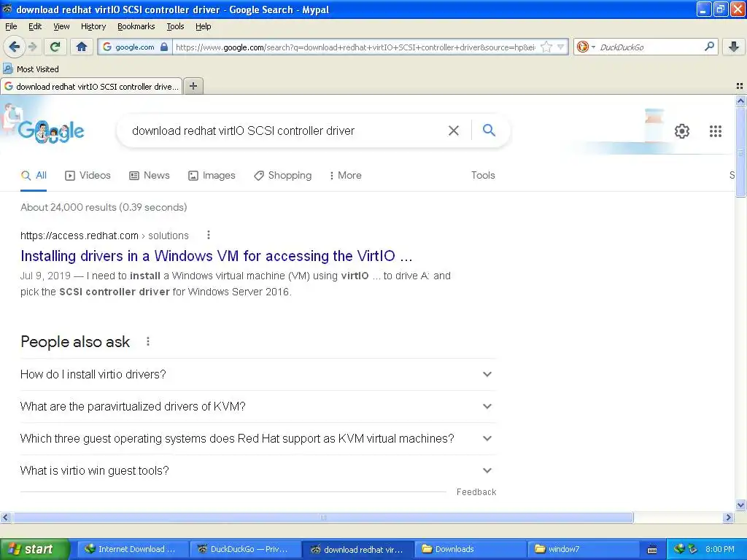Click the list all tabs icon
Screen dimensions: 747x560
(740, 86)
